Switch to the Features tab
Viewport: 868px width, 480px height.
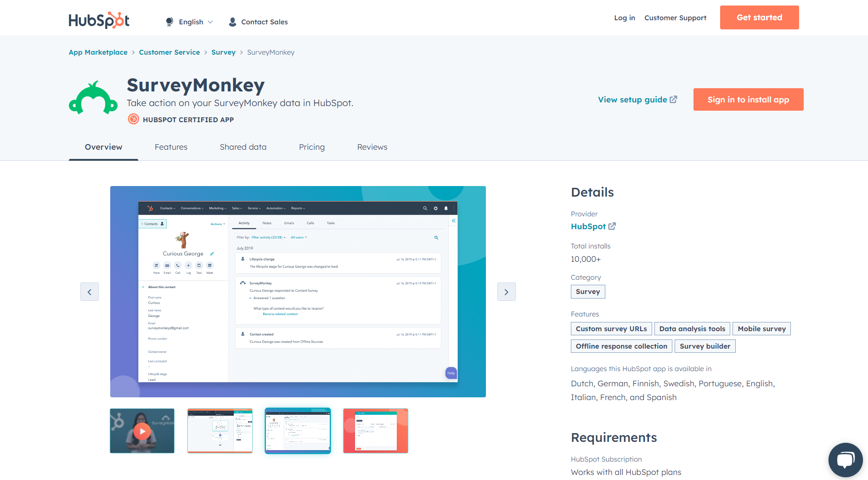(x=171, y=147)
